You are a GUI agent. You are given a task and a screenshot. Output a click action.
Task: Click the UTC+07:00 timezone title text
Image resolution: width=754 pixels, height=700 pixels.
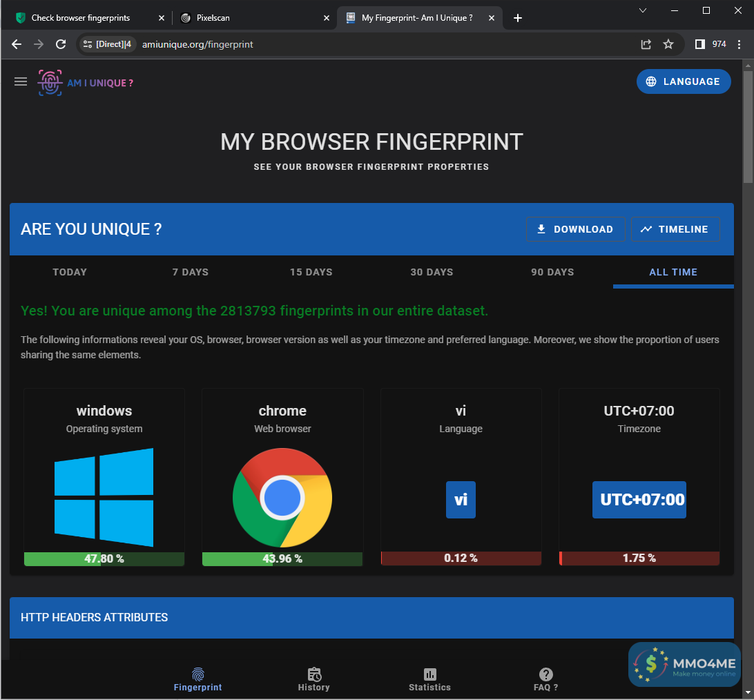[639, 411]
